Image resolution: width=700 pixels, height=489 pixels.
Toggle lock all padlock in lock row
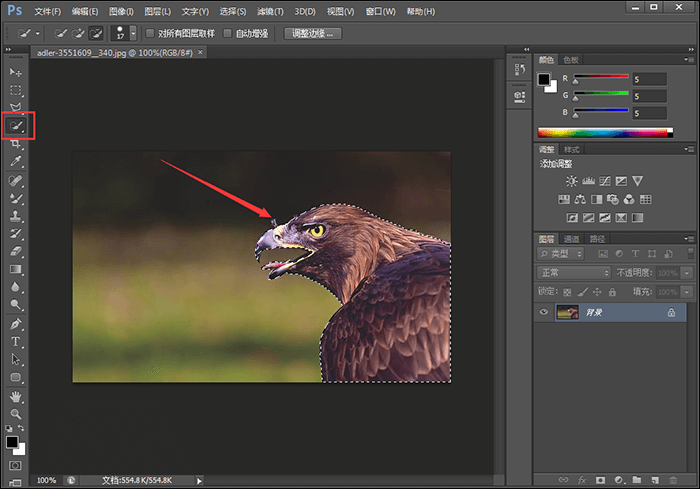[x=612, y=292]
